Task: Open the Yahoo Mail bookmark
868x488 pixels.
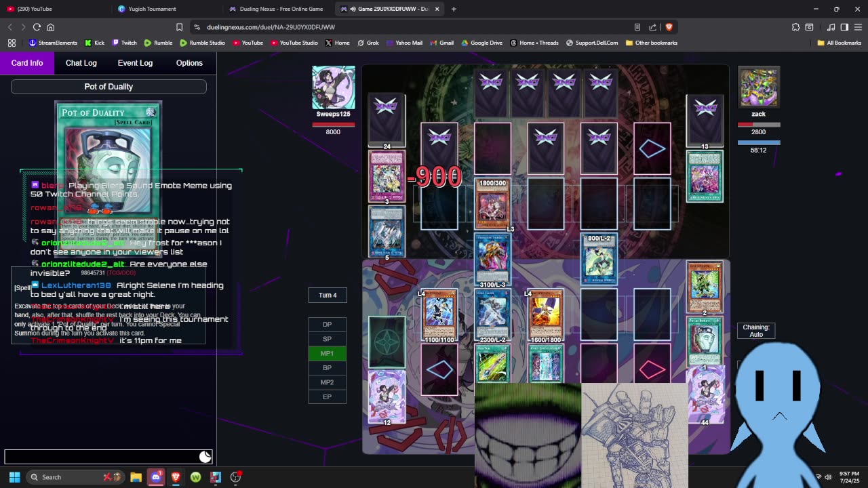Action: coord(403,43)
